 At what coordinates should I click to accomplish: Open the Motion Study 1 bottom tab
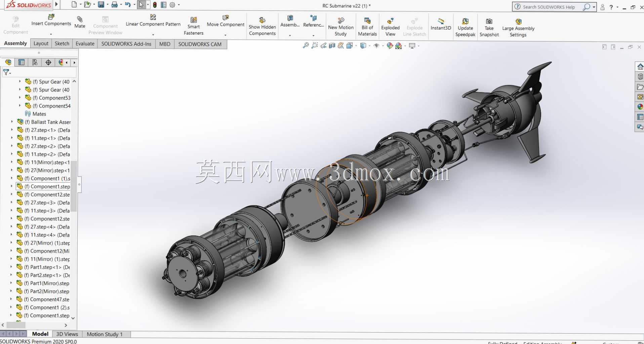pos(105,334)
